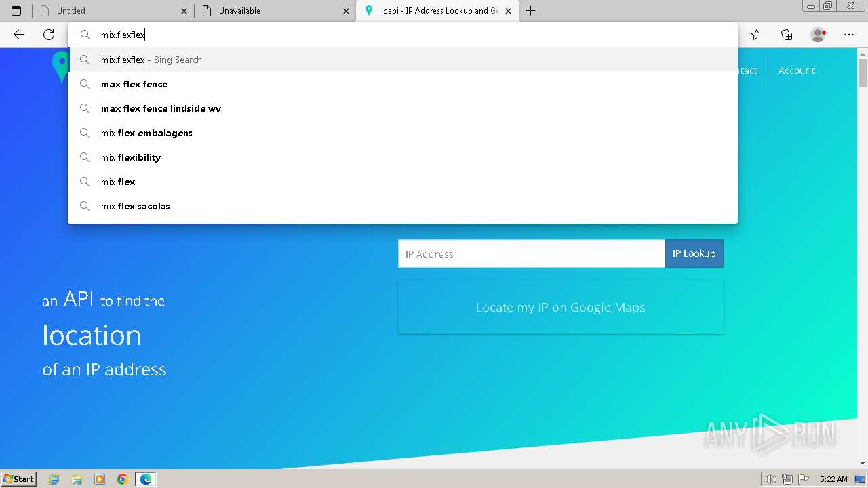The image size is (868, 488).
Task: Click the IP Address input field
Action: point(532,253)
